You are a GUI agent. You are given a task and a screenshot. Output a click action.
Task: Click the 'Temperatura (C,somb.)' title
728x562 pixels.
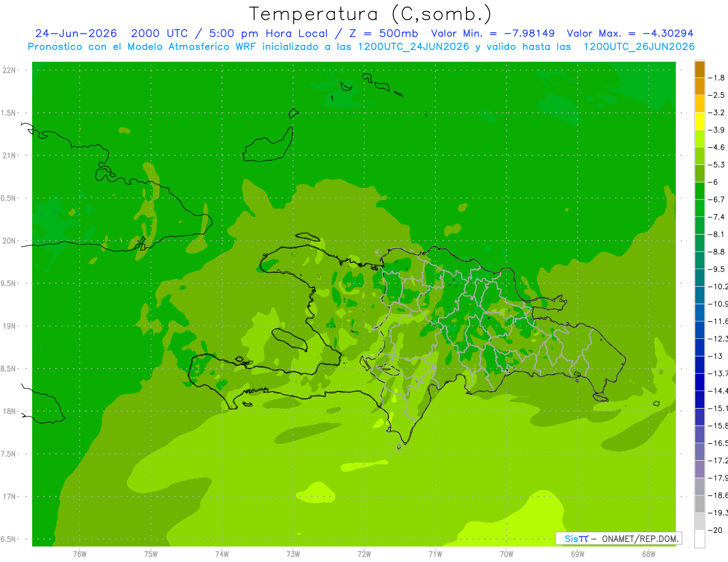tap(371, 14)
